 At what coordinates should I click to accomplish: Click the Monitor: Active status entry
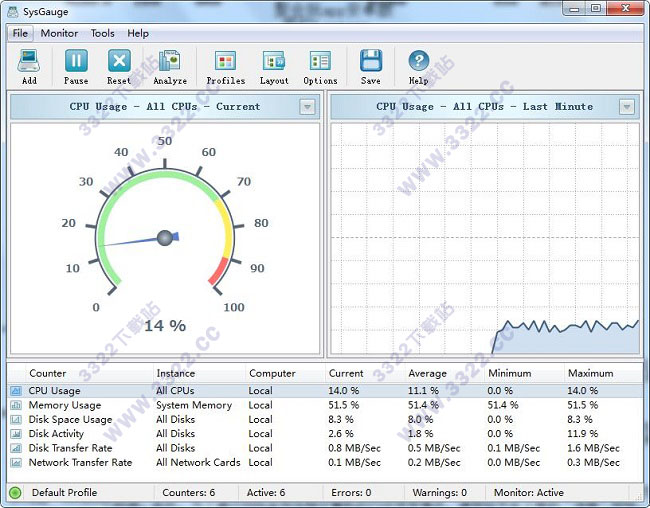coord(529,493)
